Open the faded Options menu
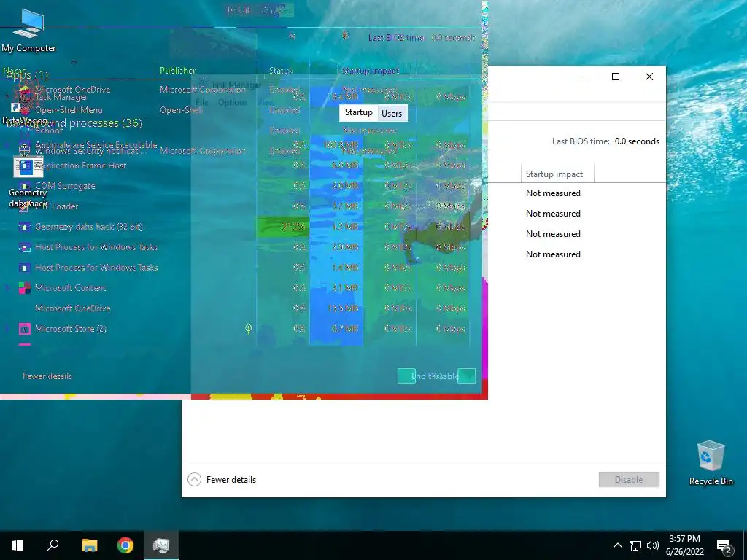Image resolution: width=747 pixels, height=560 pixels. tap(233, 102)
